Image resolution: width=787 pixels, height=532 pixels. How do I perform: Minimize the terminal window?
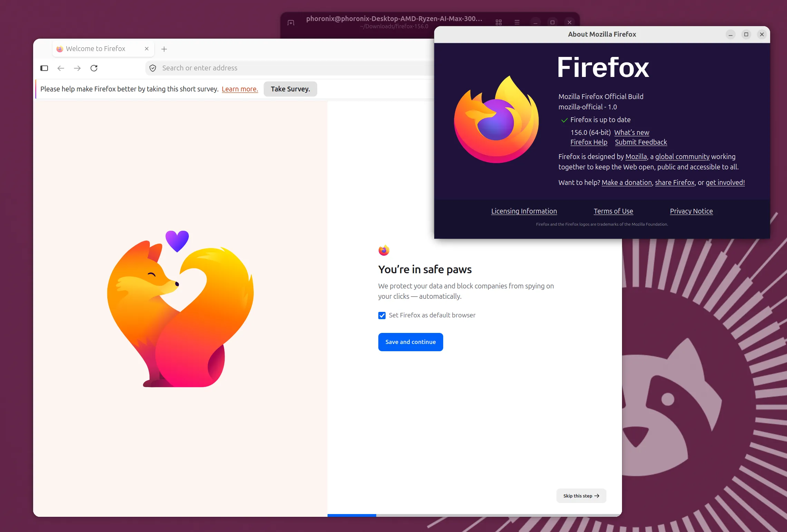[535, 22]
